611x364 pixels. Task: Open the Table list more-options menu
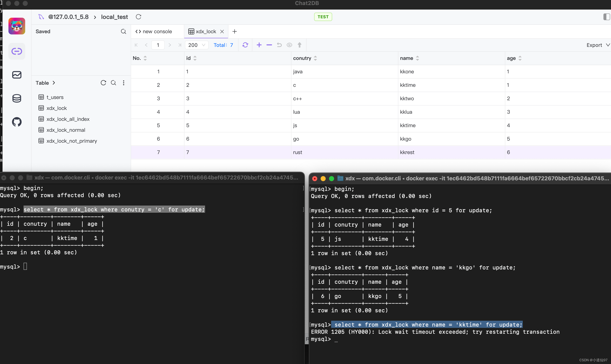coord(124,83)
